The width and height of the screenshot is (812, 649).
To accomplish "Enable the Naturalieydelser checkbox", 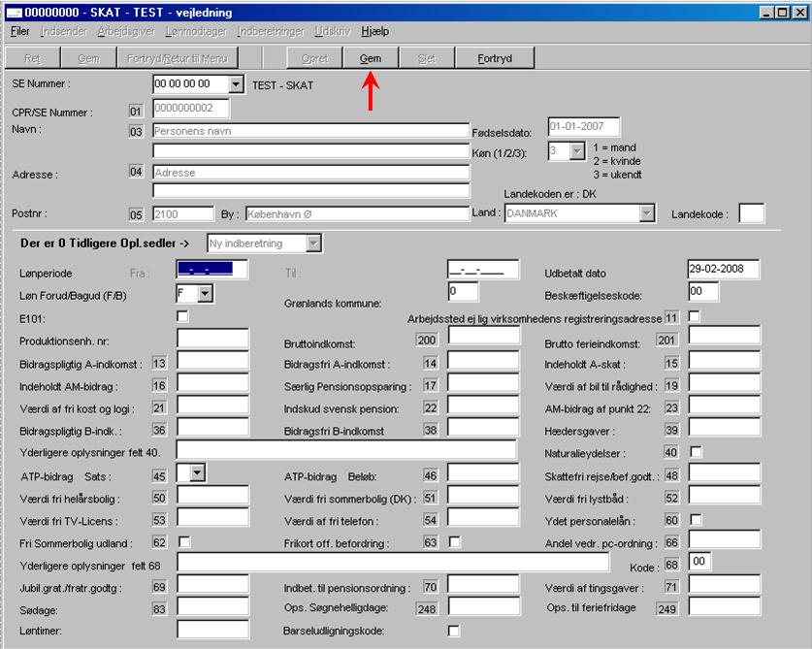I will [x=695, y=452].
